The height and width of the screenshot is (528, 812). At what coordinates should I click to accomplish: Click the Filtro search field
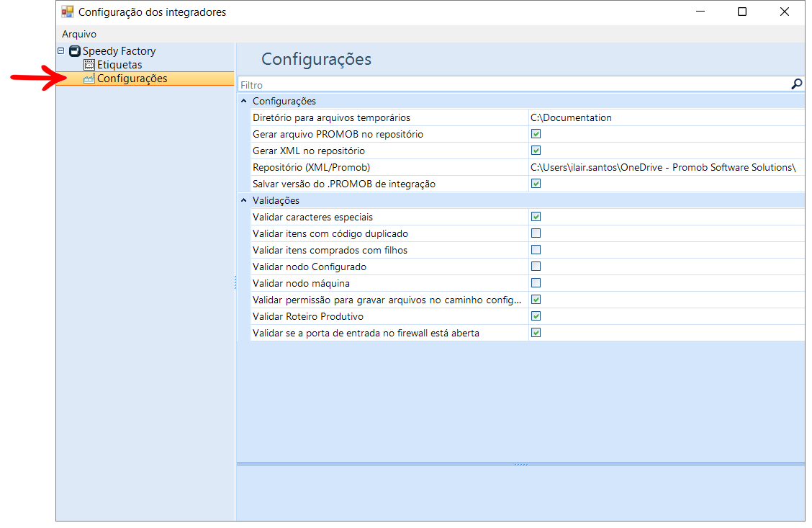coord(514,84)
